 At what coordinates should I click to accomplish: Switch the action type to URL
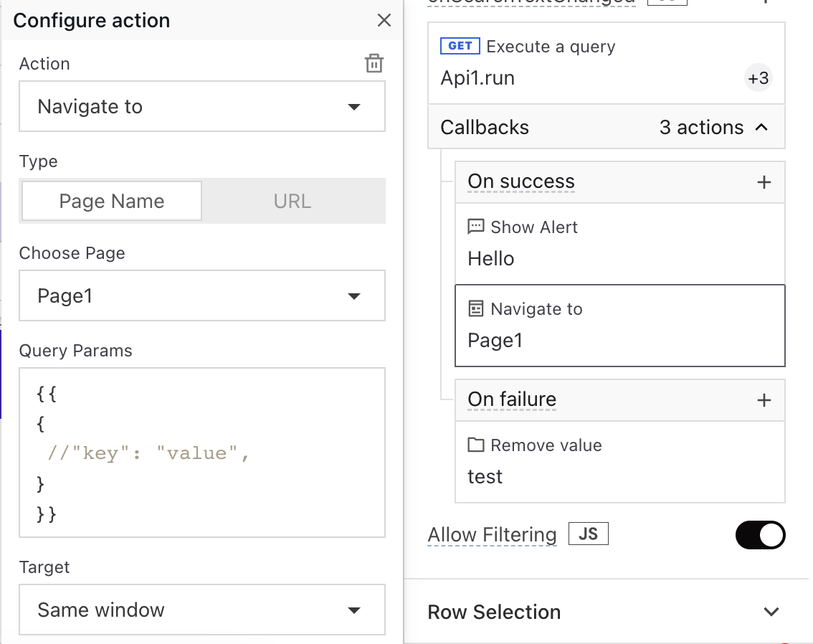pos(292,201)
